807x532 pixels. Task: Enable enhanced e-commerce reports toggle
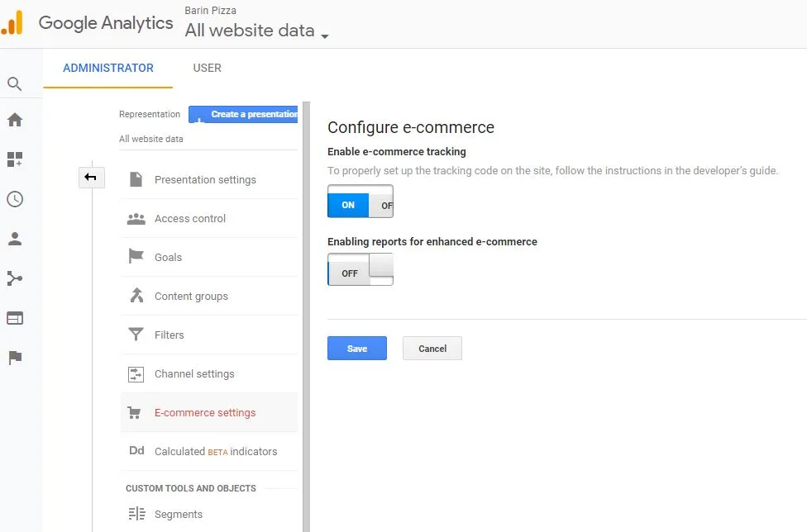(x=361, y=268)
